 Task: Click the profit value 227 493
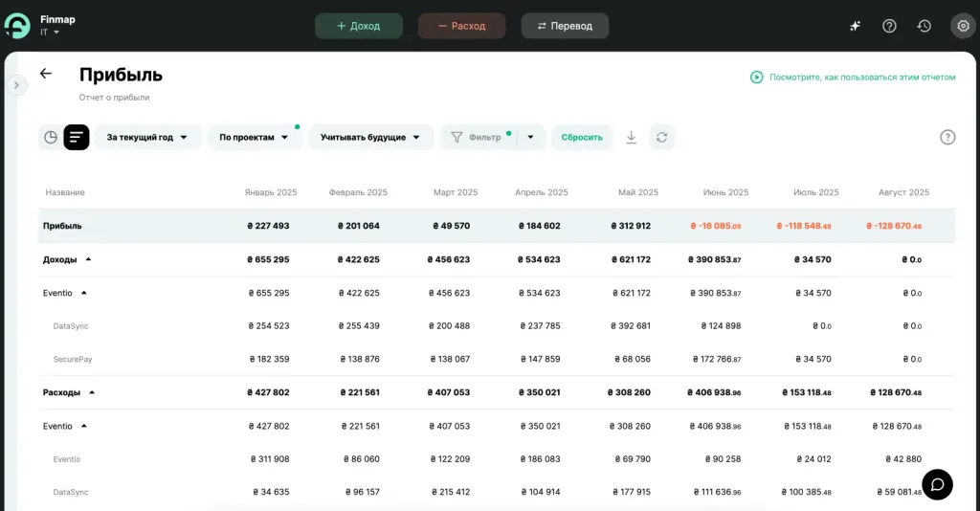[268, 226]
